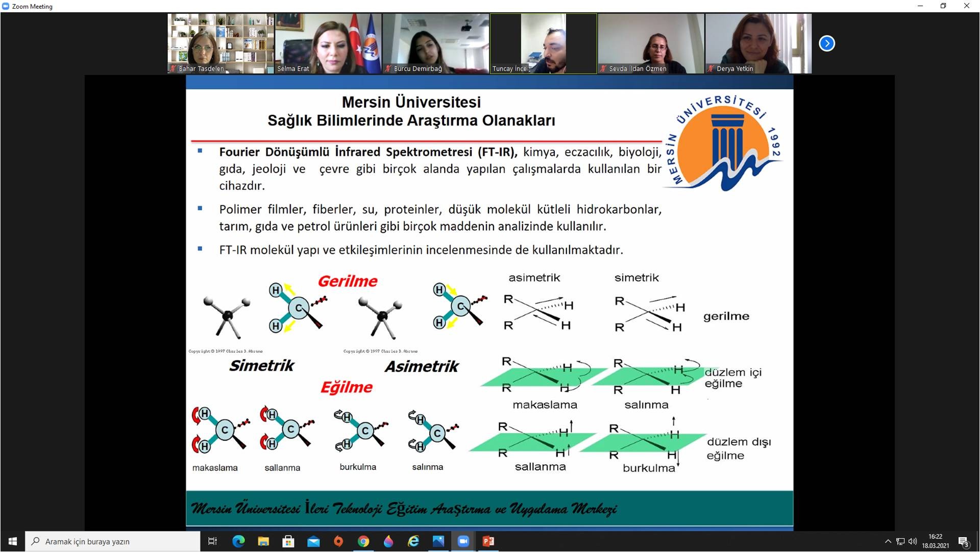
Task: Open the Photos app from the taskbar
Action: pos(438,541)
